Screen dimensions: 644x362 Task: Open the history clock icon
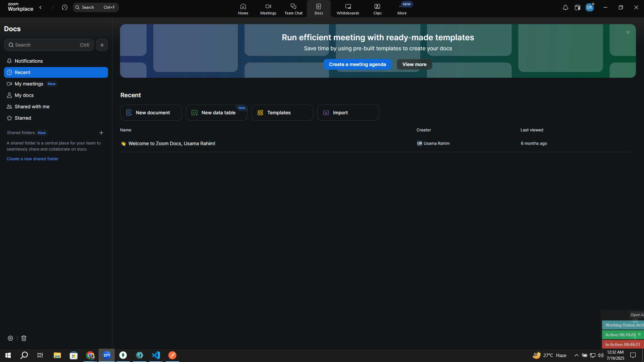point(65,7)
